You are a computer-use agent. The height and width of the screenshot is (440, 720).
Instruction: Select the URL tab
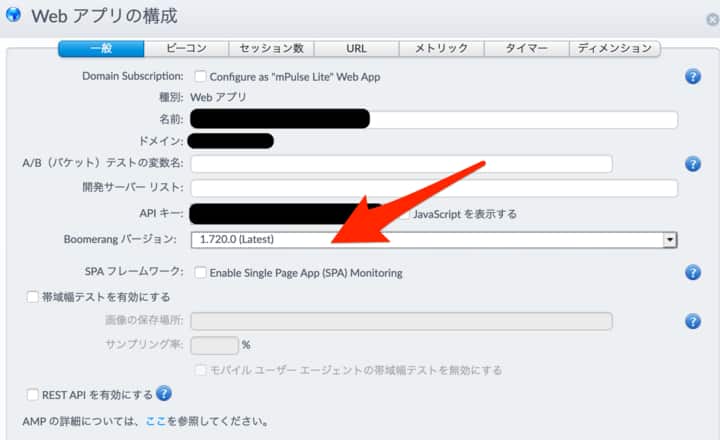pos(356,48)
